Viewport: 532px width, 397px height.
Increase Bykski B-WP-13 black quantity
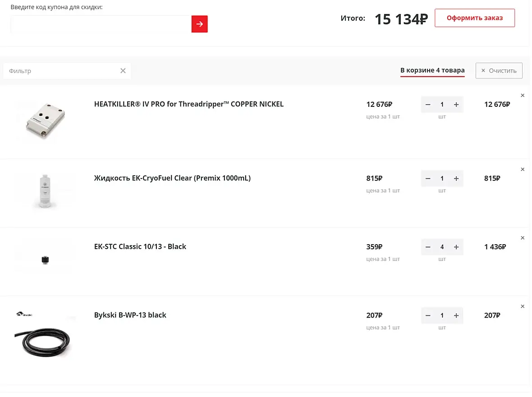pyautogui.click(x=456, y=315)
